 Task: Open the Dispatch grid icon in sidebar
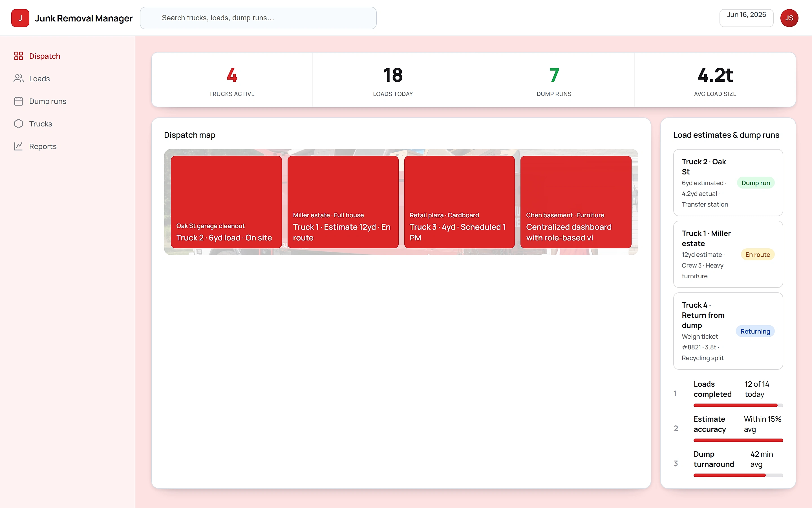click(18, 56)
